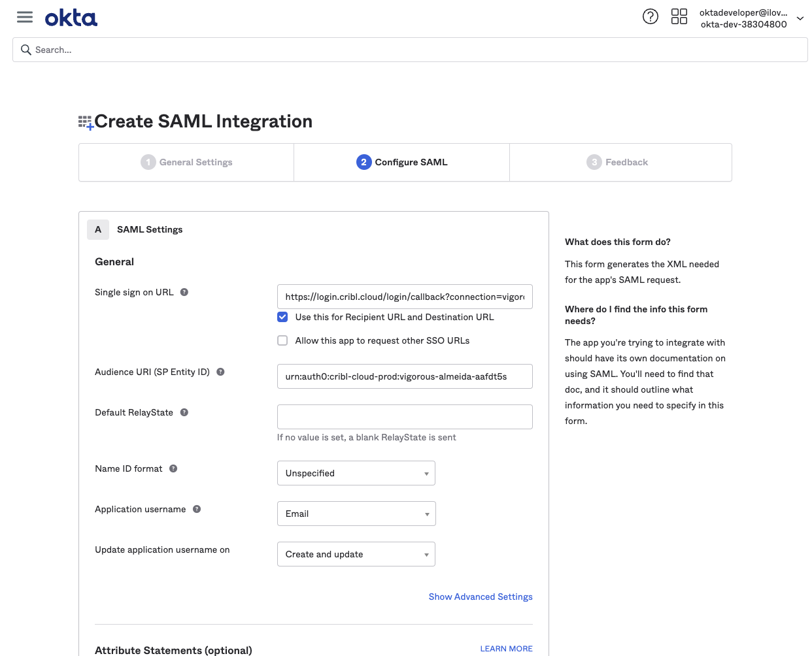Click the Single sign on URL help tooltip
Screen dimensions: 812x656
184,292
